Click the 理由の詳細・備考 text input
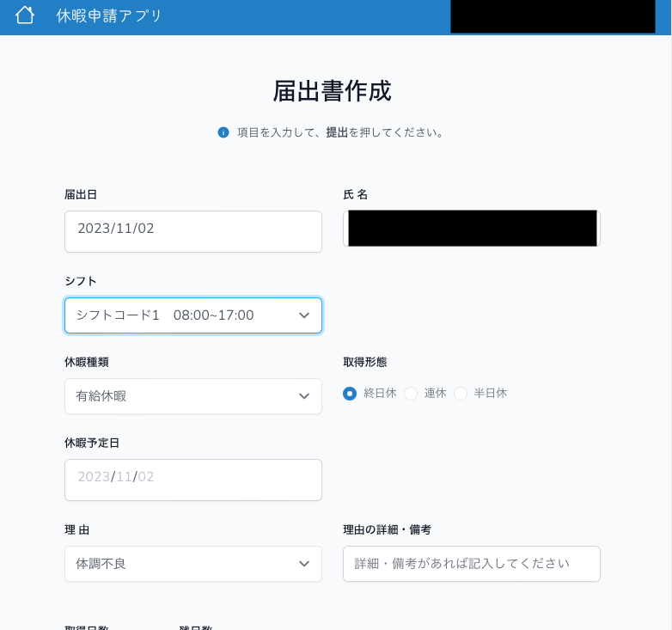Screen dimensions: 672x630 click(471, 564)
